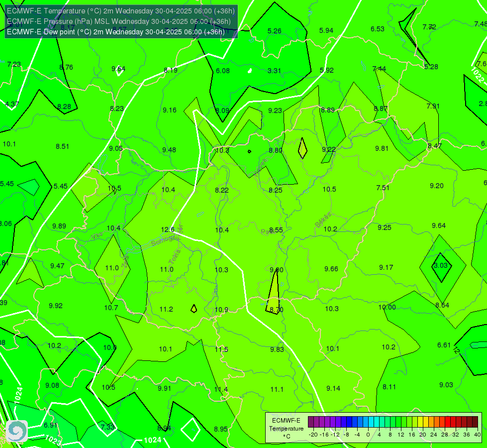Click the 8.70 value in yellow triangle

click(x=277, y=310)
